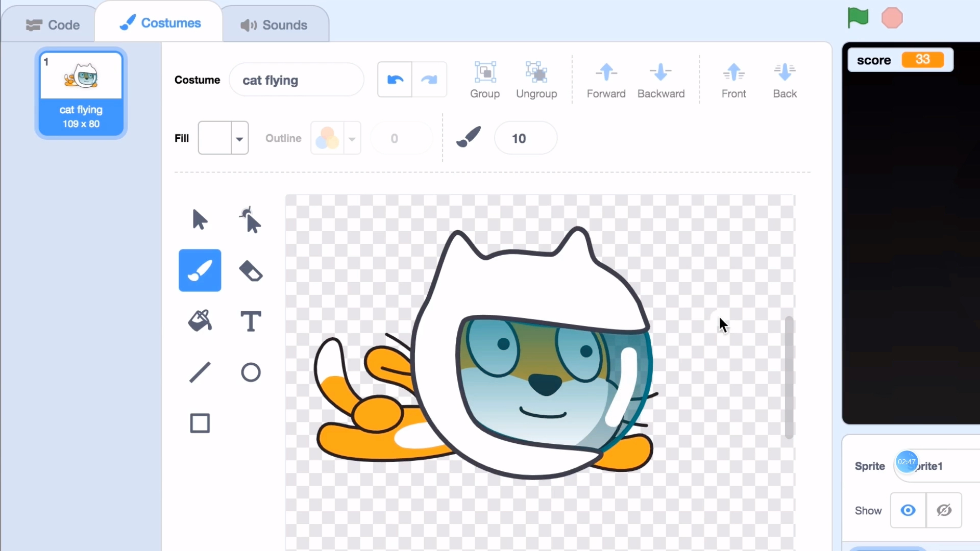Hide the sprite with the crossed-eye toggle
980x551 pixels.
pyautogui.click(x=944, y=510)
